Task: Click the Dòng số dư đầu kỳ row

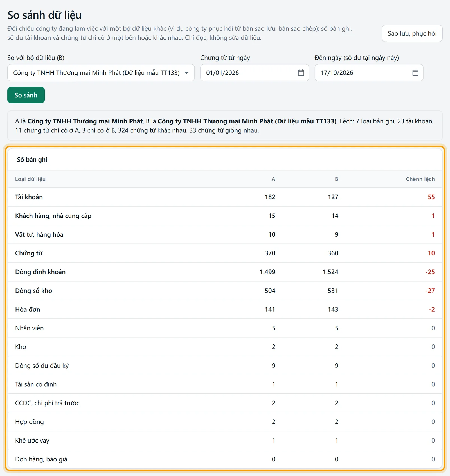Action: point(225,366)
